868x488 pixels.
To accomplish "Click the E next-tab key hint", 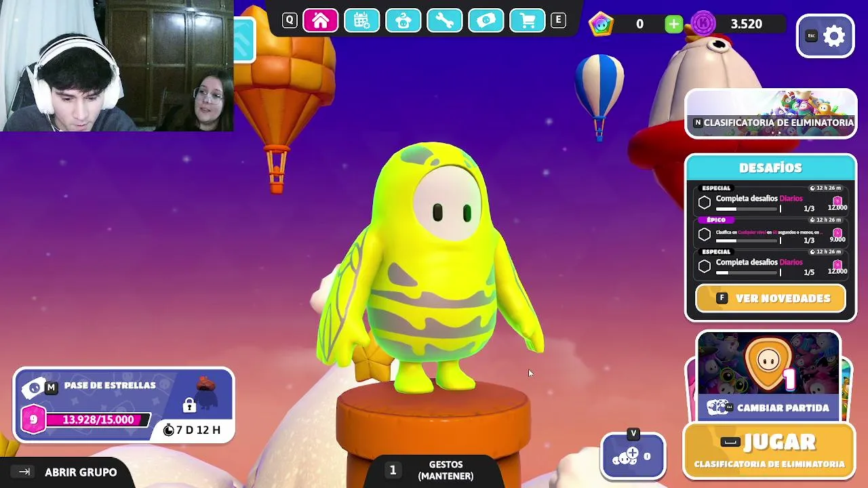I will (558, 20).
